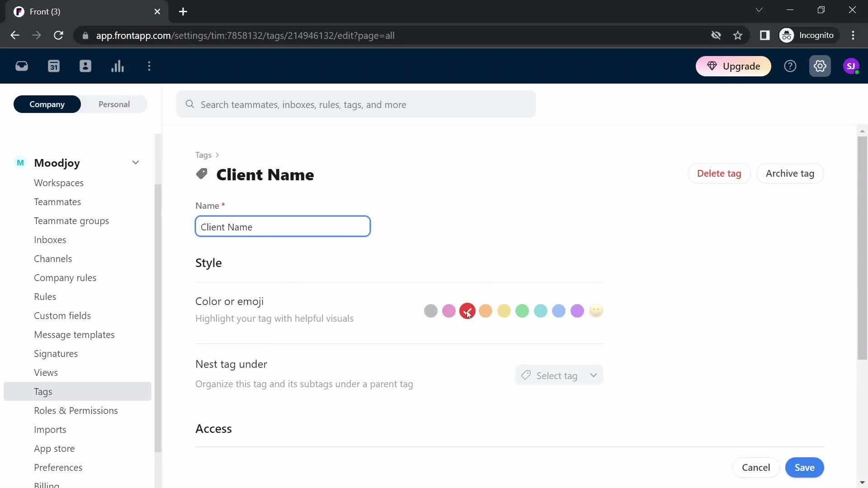The height and width of the screenshot is (488, 868).
Task: Open the SJ profile avatar
Action: coord(851,66)
